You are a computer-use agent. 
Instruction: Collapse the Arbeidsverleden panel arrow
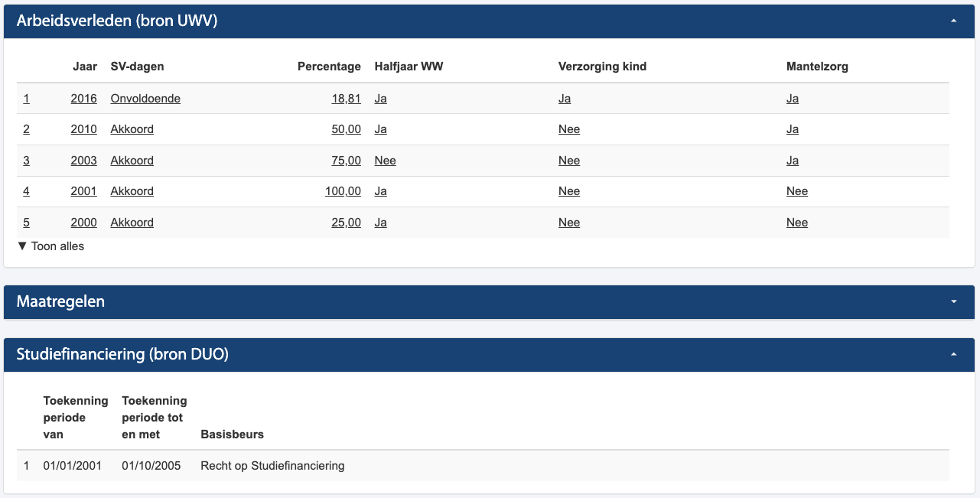click(953, 21)
